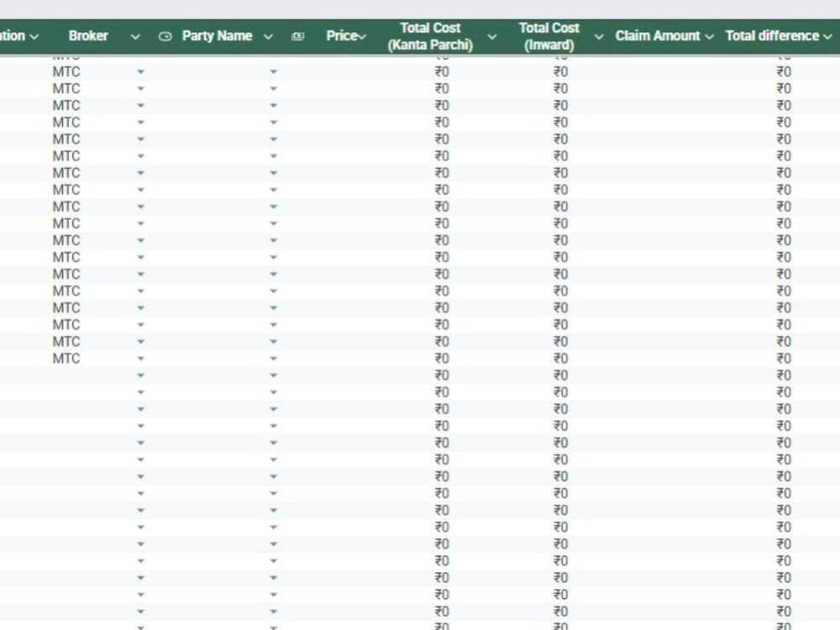
Task: Select the Total Cost (Inward) header
Action: (x=549, y=36)
